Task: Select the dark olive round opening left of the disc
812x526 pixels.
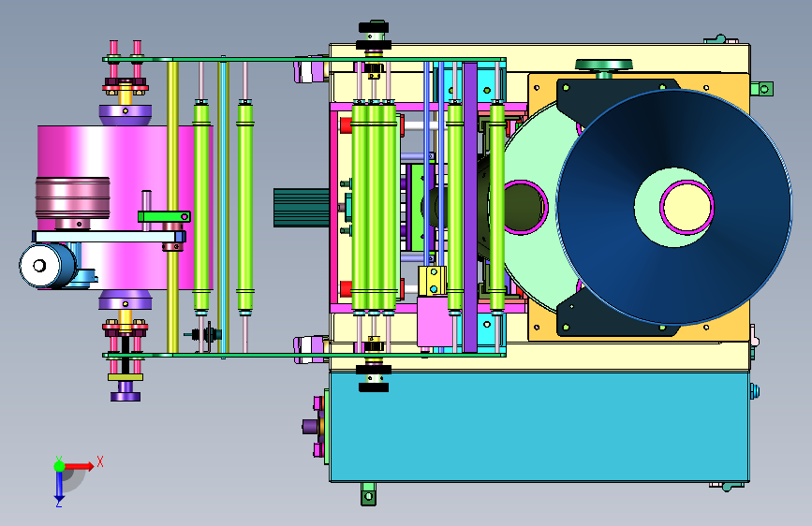Action: coord(524,207)
